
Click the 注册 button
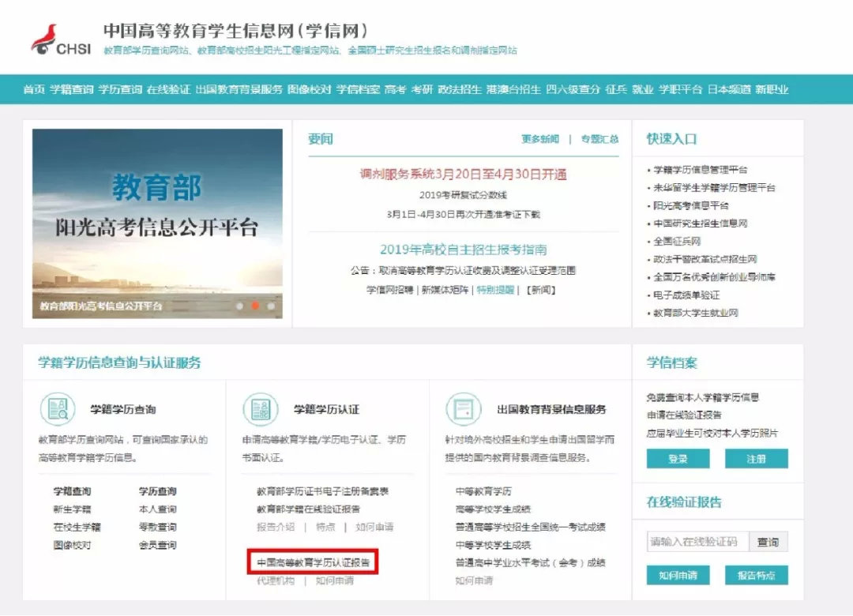pos(757,458)
